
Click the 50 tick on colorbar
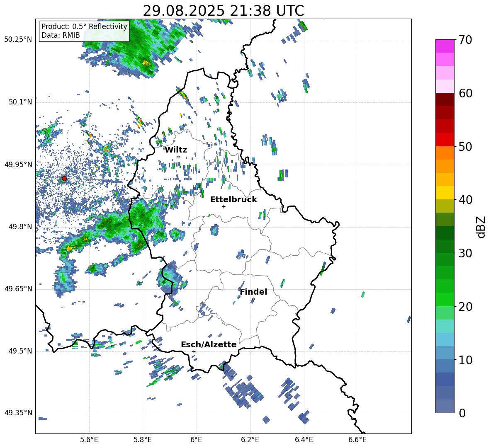[x=465, y=146]
